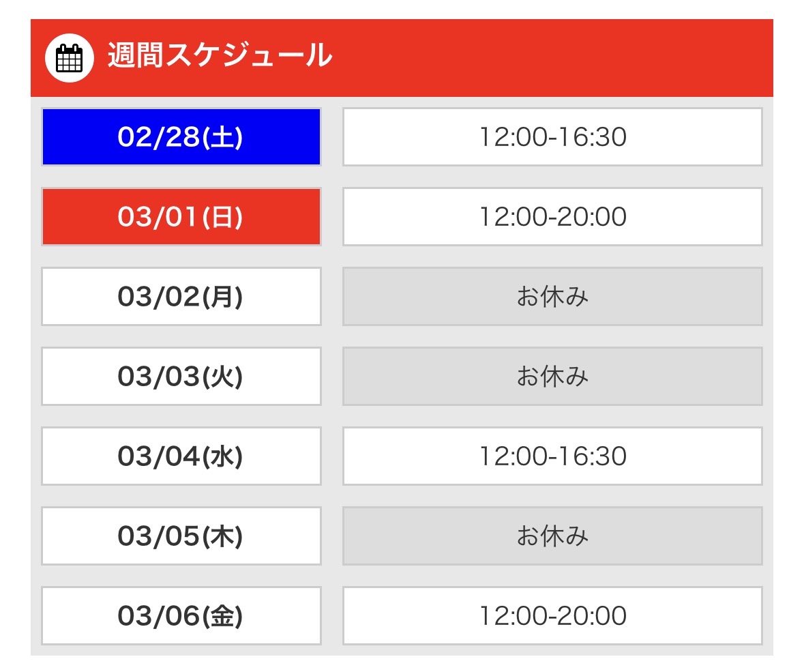804x672 pixels.
Task: Tap the 03/05(木) date cell
Action: pyautogui.click(x=181, y=536)
